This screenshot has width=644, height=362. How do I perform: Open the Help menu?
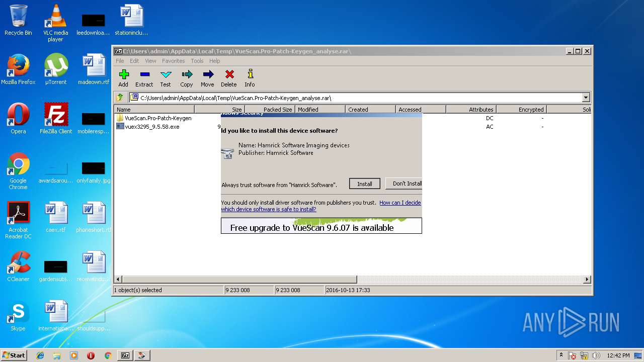(215, 61)
